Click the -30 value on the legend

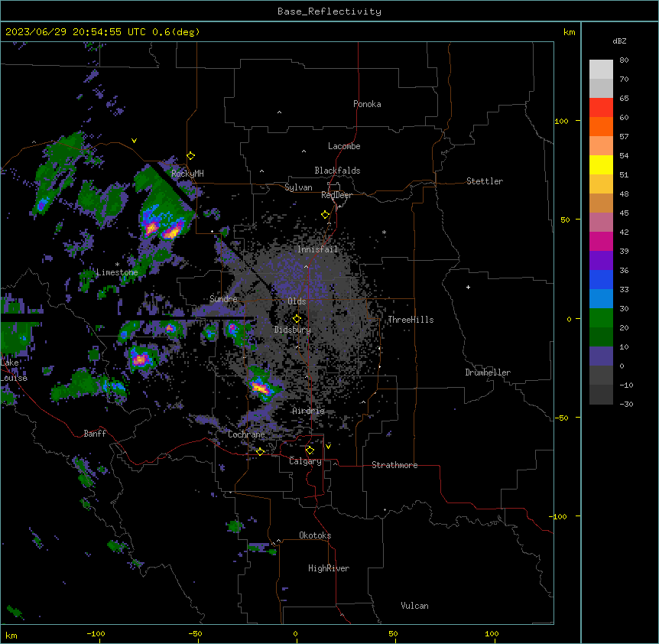click(x=626, y=405)
